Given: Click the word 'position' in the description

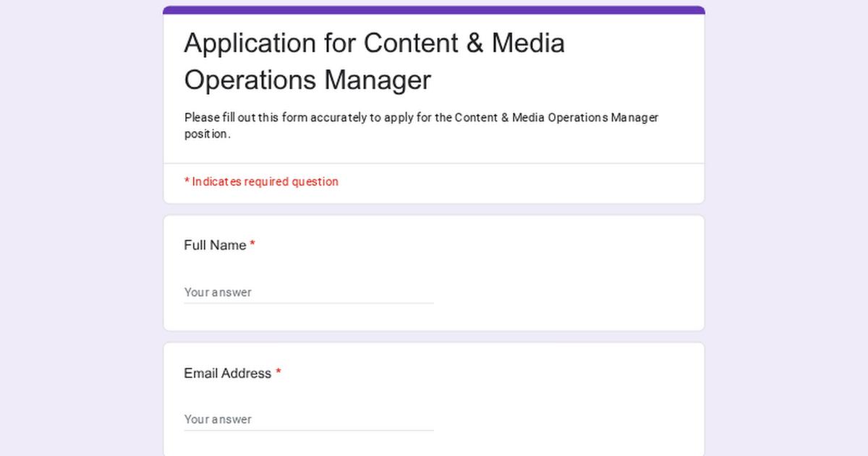Looking at the screenshot, I should click(206, 133).
